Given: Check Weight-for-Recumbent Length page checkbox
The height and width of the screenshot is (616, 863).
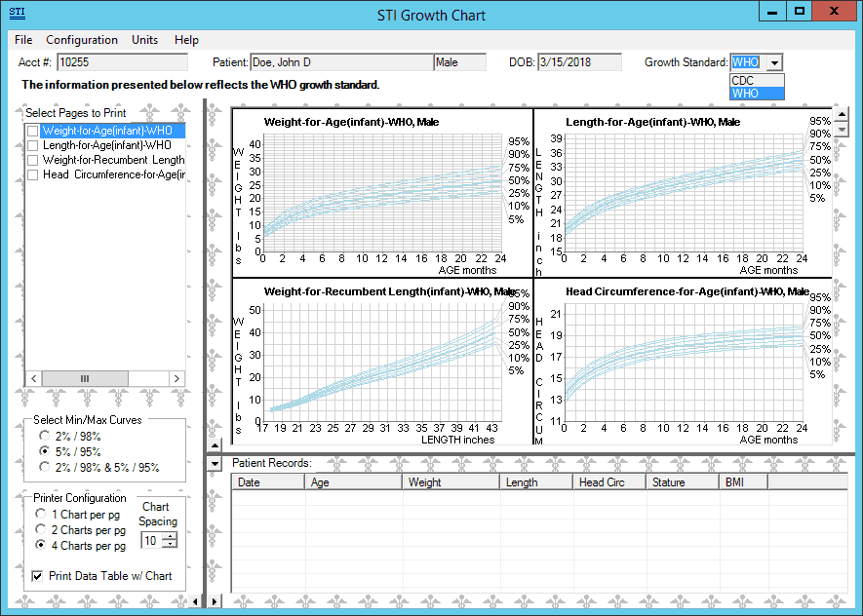Looking at the screenshot, I should (32, 160).
